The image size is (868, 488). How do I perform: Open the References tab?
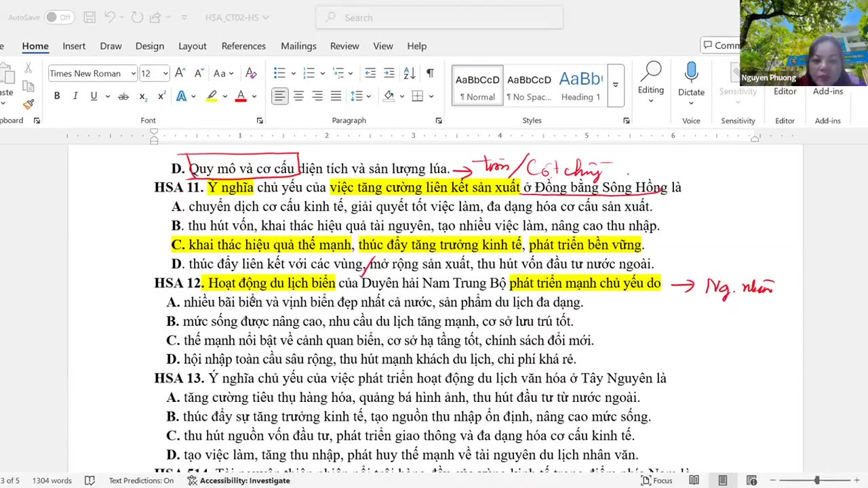click(x=243, y=46)
